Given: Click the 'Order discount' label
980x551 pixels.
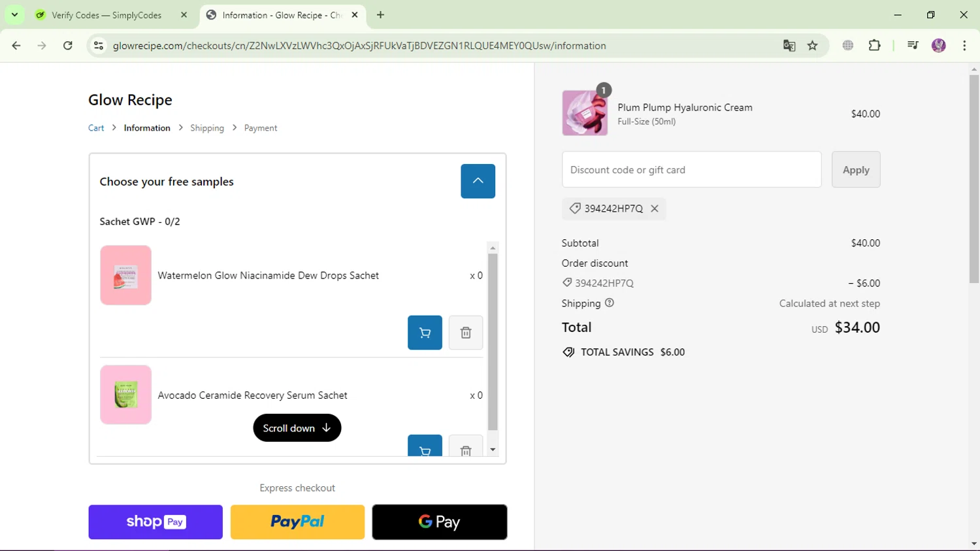Looking at the screenshot, I should [x=595, y=263].
